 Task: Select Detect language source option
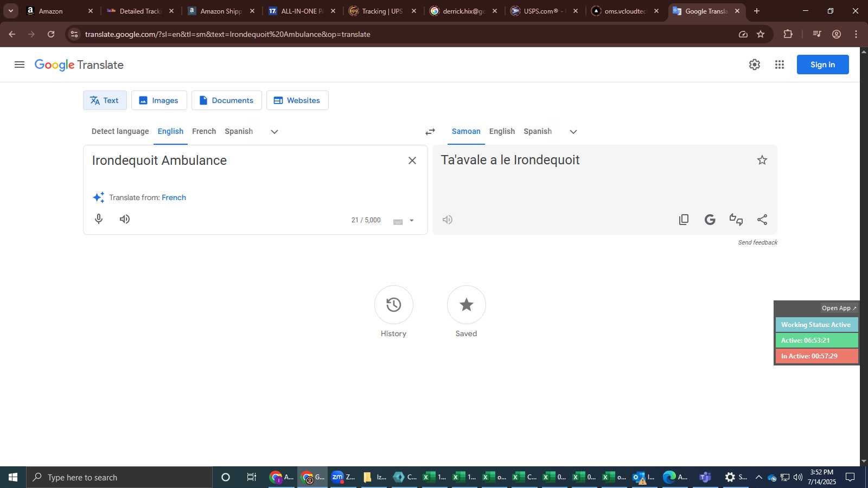120,131
